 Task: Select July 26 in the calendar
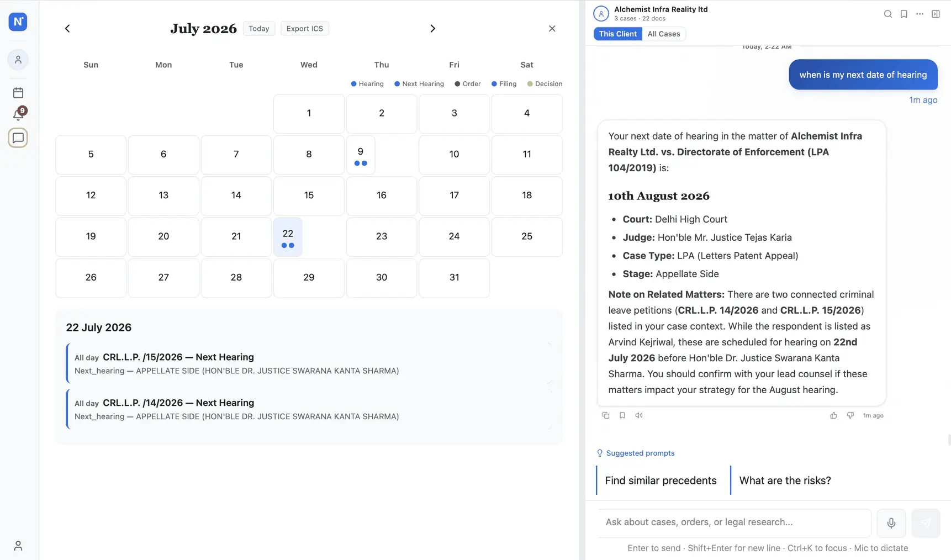[x=91, y=278]
